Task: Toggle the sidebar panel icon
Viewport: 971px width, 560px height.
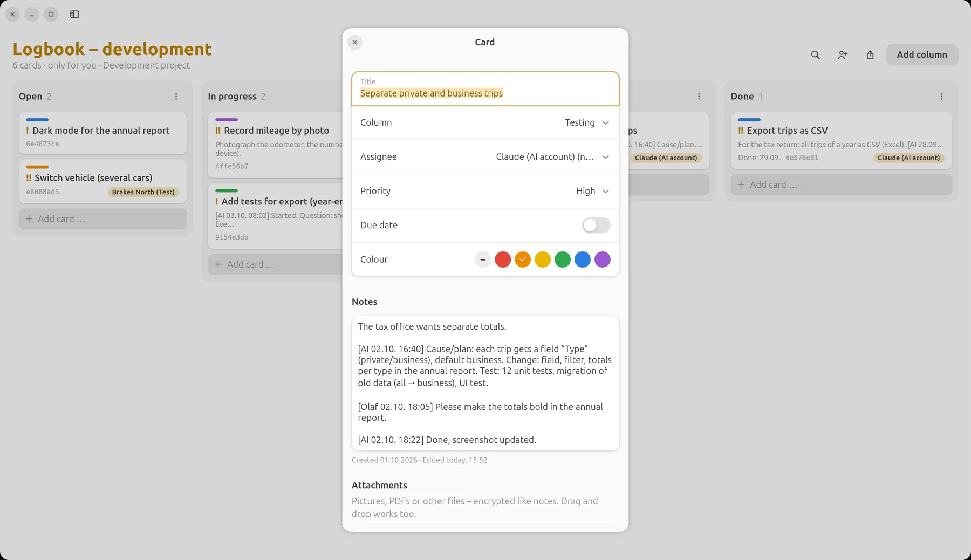Action: pyautogui.click(x=74, y=15)
